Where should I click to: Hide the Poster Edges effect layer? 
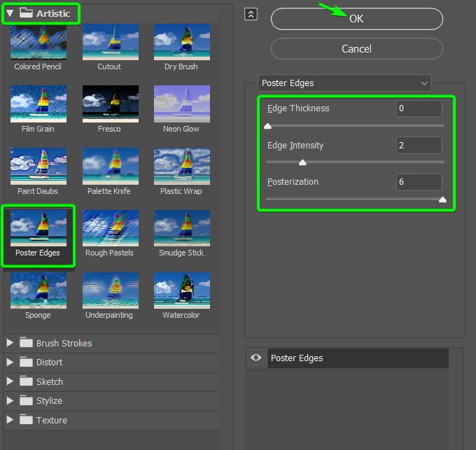pos(256,358)
